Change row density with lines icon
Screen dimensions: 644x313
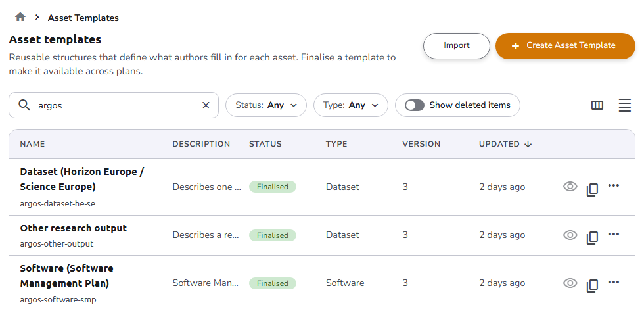(x=625, y=105)
